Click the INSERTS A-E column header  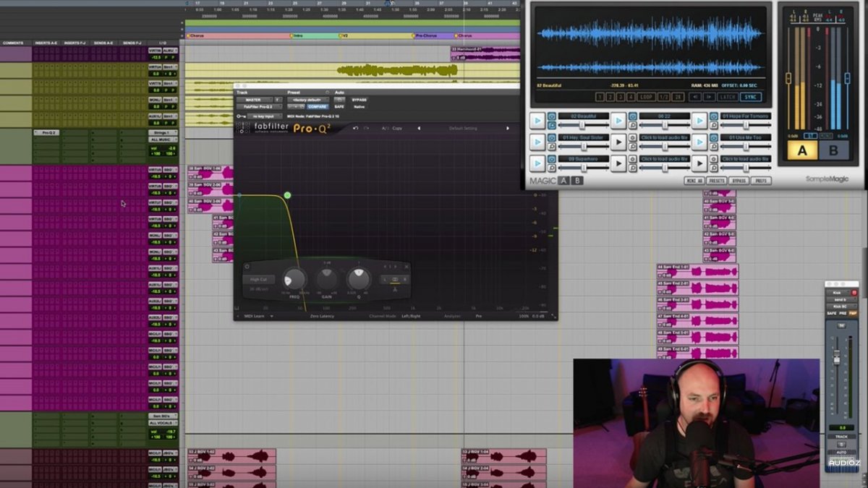tap(45, 43)
